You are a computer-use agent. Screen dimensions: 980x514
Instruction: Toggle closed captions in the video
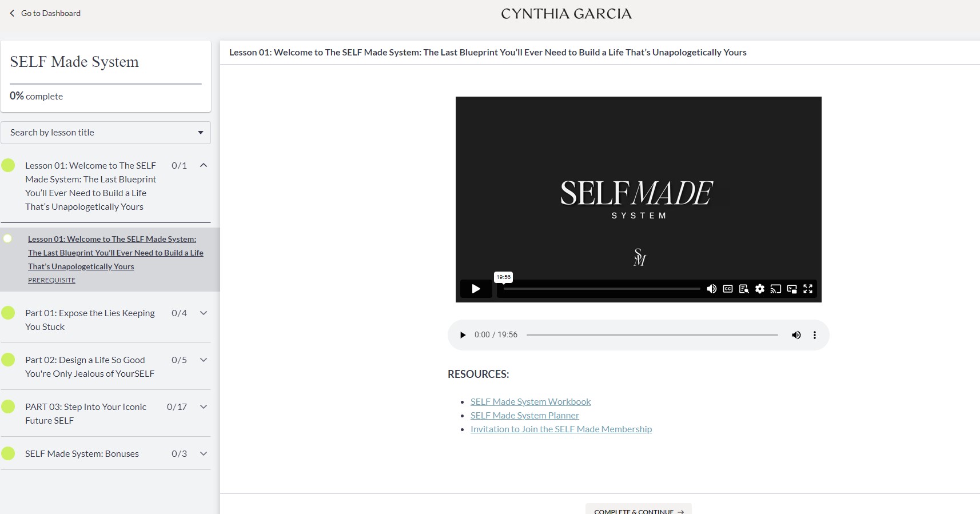tap(728, 289)
